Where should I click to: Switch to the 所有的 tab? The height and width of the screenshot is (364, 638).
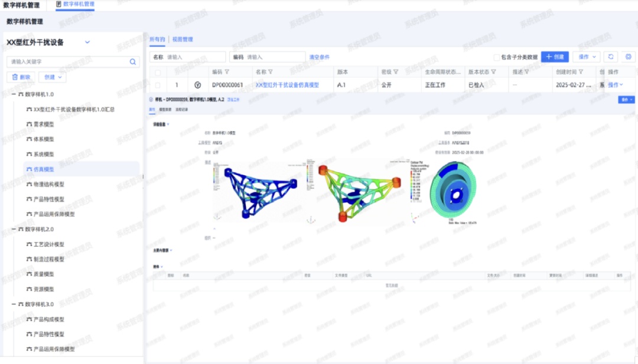tap(157, 40)
